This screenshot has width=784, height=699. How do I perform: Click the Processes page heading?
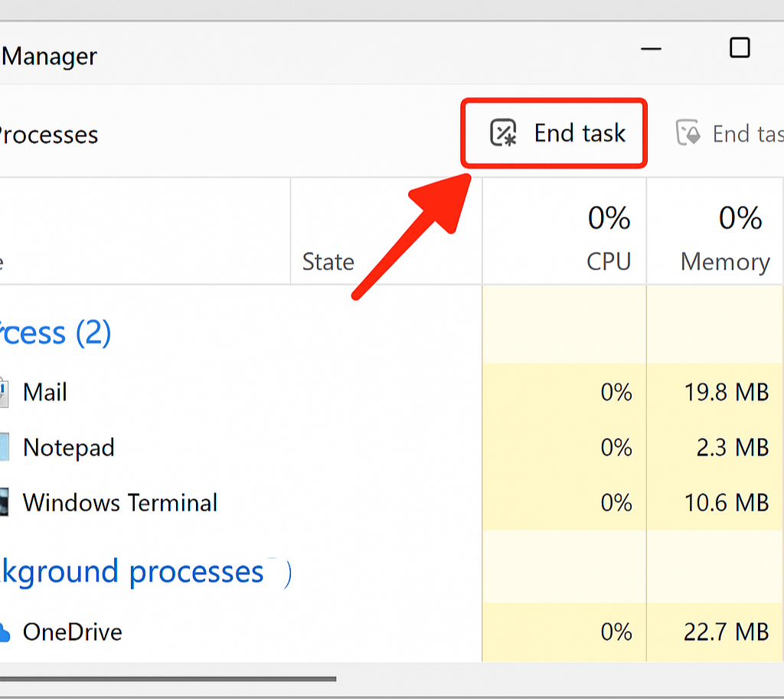point(49,135)
